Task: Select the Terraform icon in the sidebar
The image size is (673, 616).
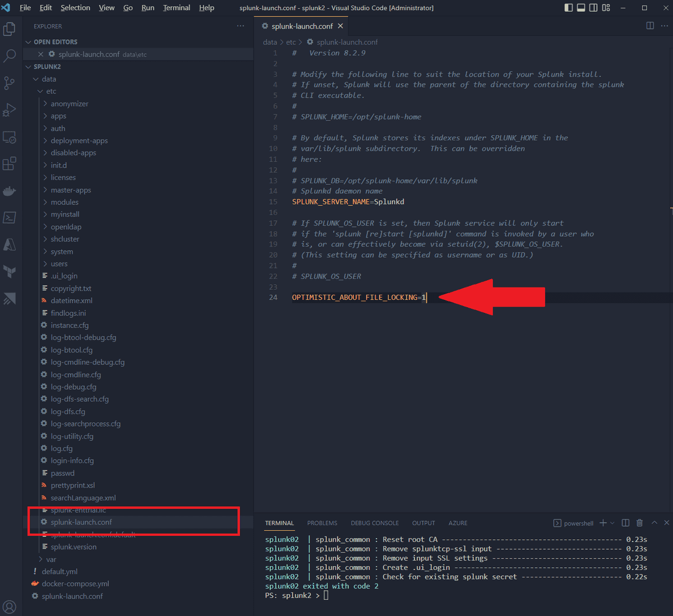Action: coord(9,272)
